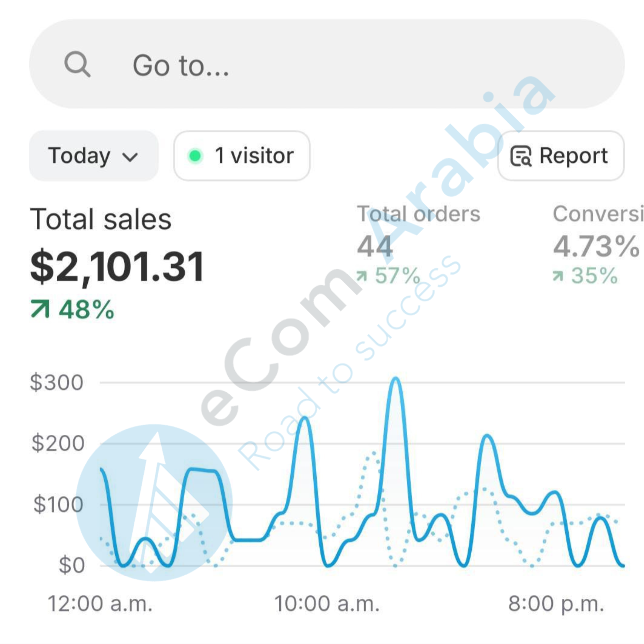Select the Total sales metric
This screenshot has width=644, height=644.
point(101,219)
